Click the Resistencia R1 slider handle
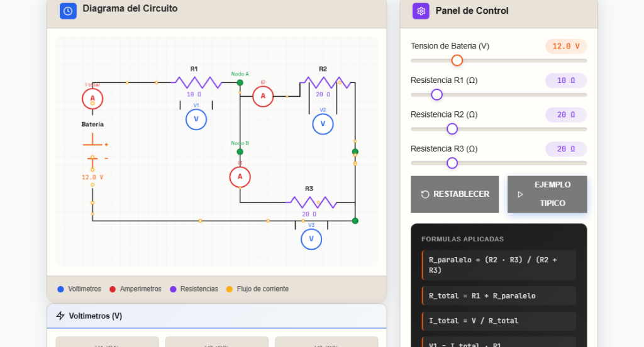Viewport: 644px width, 347px height. [x=437, y=95]
